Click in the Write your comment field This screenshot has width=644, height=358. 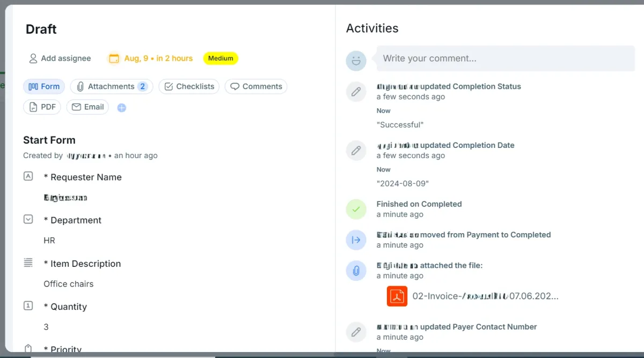pos(506,58)
